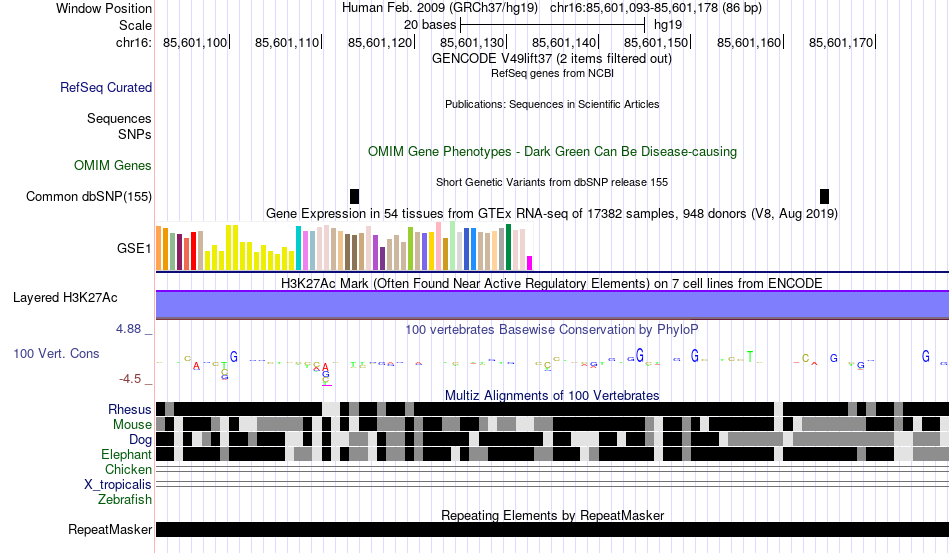Click the Repeating Elements by RepeatMasker title
The height and width of the screenshot is (553, 950).
pyautogui.click(x=552, y=515)
